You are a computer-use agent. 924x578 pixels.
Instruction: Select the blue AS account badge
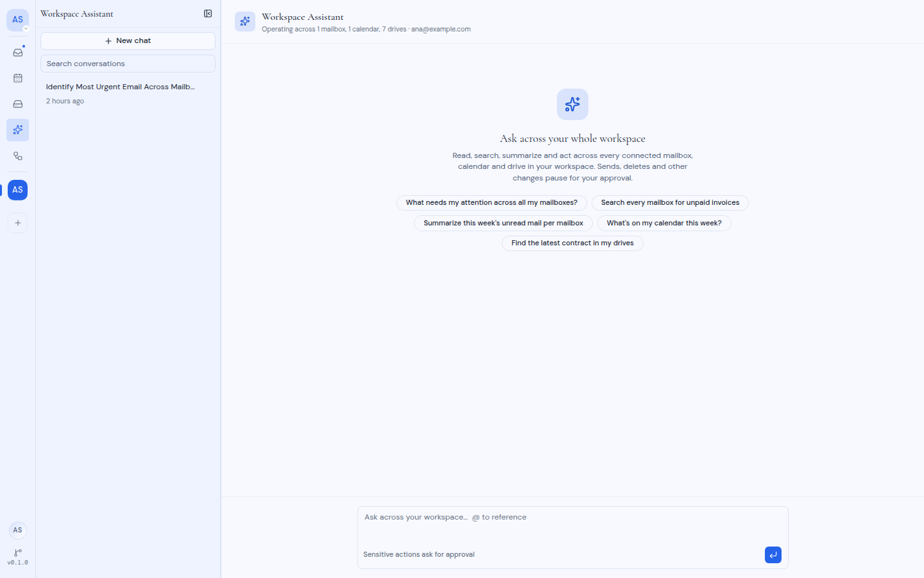(x=17, y=190)
